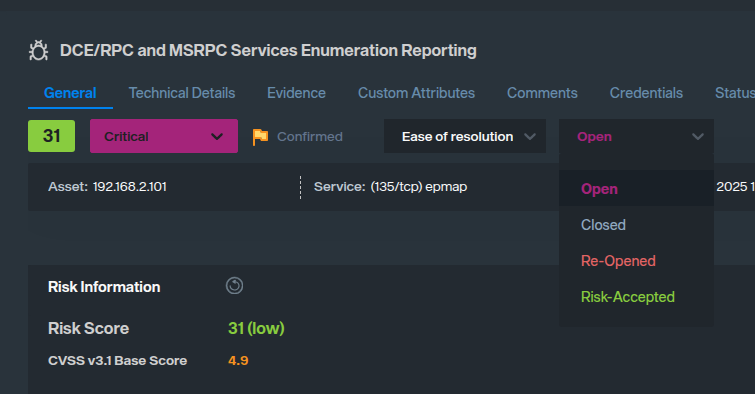Go to the Credentials tab
The height and width of the screenshot is (394, 755).
646,93
